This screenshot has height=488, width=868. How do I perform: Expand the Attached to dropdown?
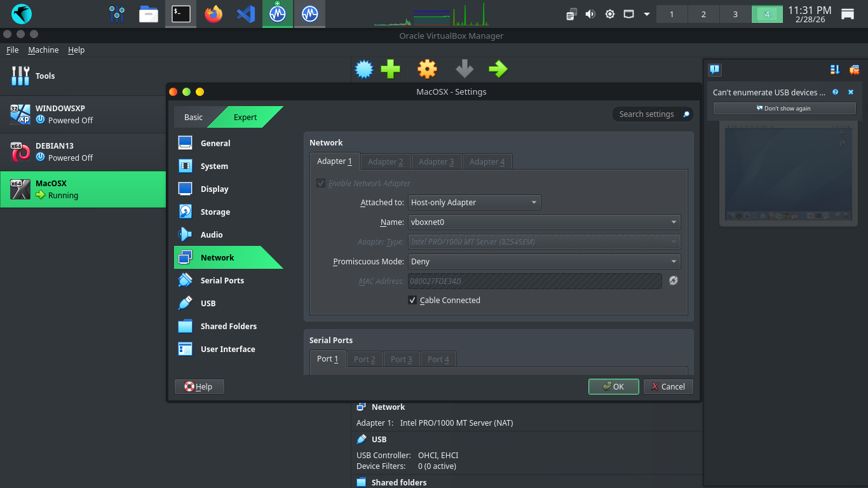click(x=474, y=202)
